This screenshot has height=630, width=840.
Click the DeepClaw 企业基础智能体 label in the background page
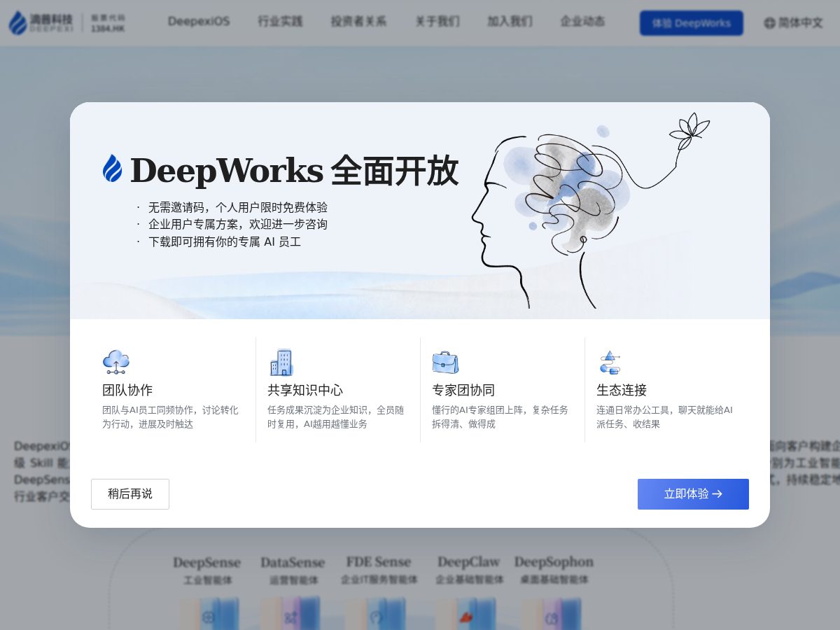tap(469, 570)
